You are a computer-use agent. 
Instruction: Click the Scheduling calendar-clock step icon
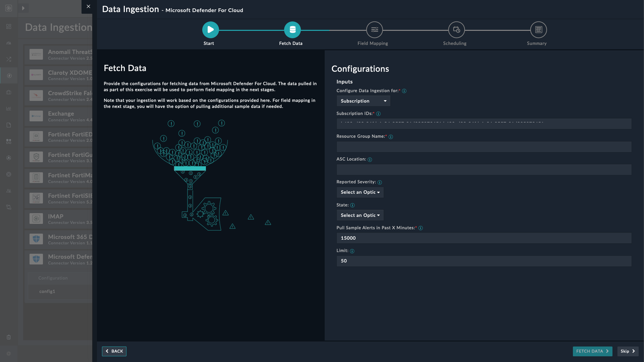tap(456, 30)
